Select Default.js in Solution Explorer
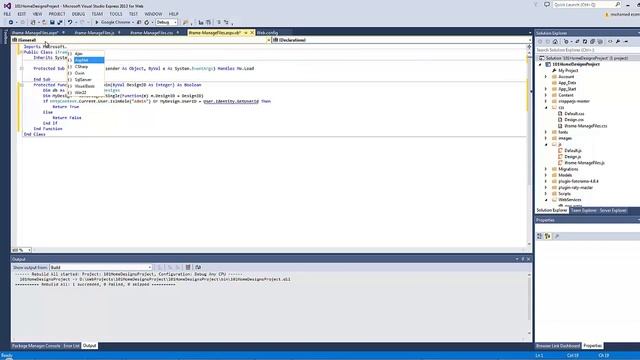Image resolution: width=640 pixels, height=360 pixels. (x=573, y=151)
